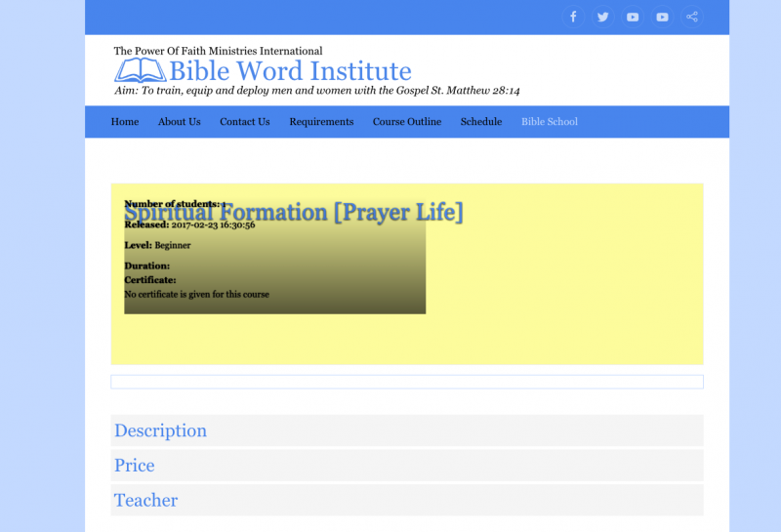Image resolution: width=781 pixels, height=532 pixels.
Task: Open Course Outline from the menu
Action: point(407,122)
